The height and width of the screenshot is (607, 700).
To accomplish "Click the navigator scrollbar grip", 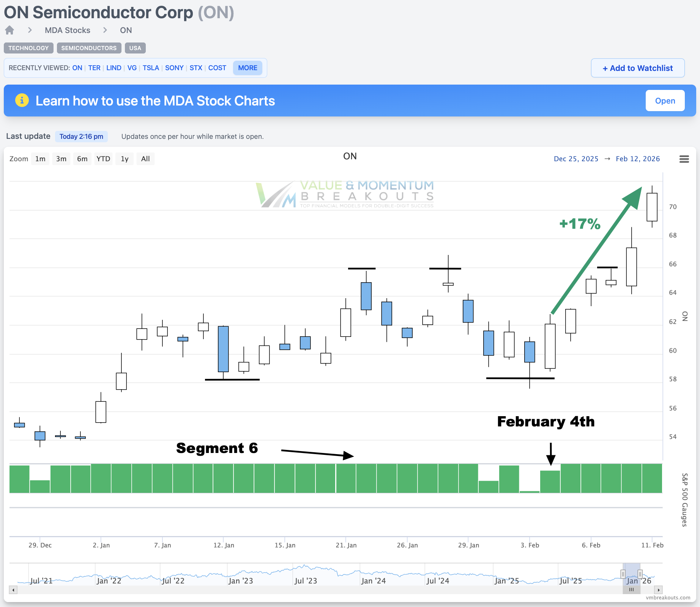I will pos(631,590).
